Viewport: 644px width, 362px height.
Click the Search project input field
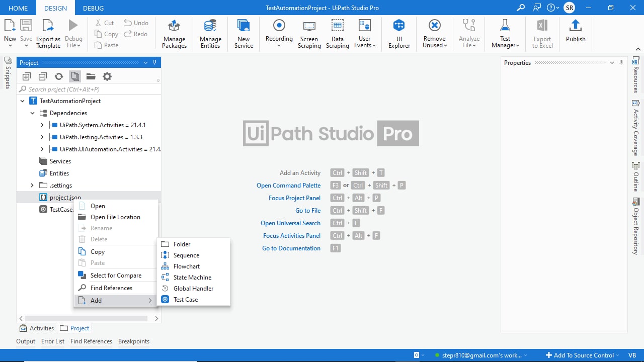click(89, 89)
